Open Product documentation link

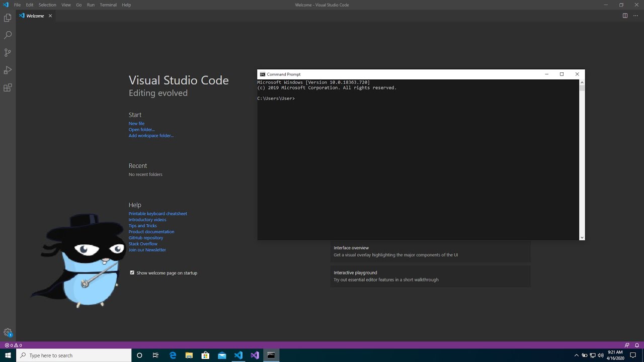[151, 232]
